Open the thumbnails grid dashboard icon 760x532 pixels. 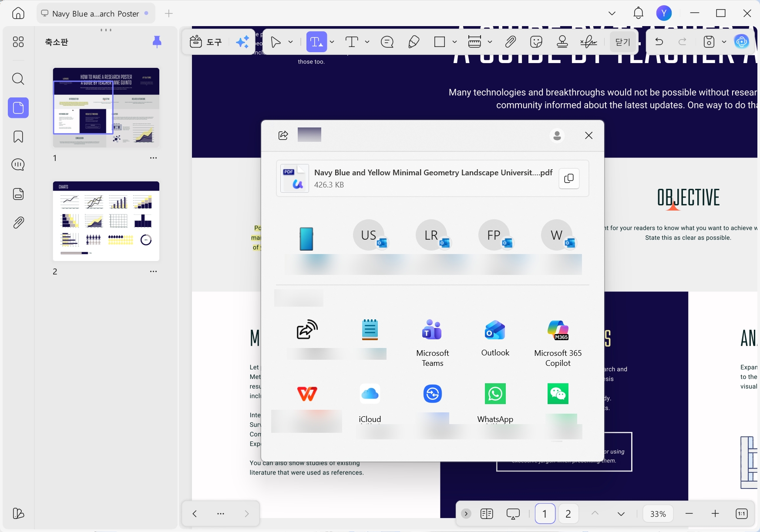(x=18, y=42)
